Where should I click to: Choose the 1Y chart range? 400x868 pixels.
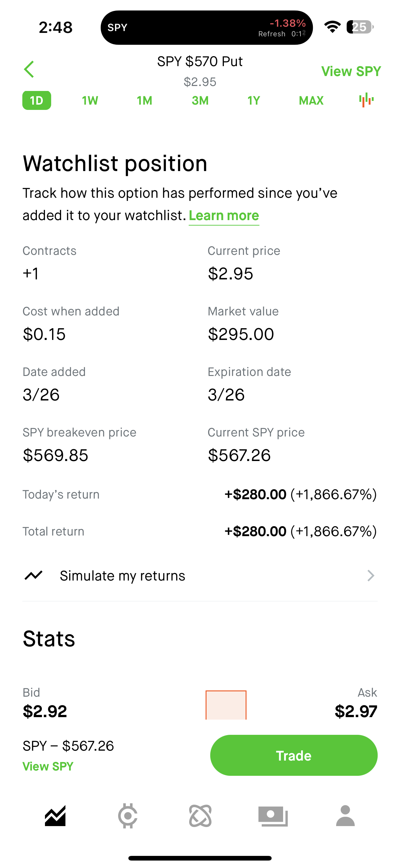click(x=254, y=100)
